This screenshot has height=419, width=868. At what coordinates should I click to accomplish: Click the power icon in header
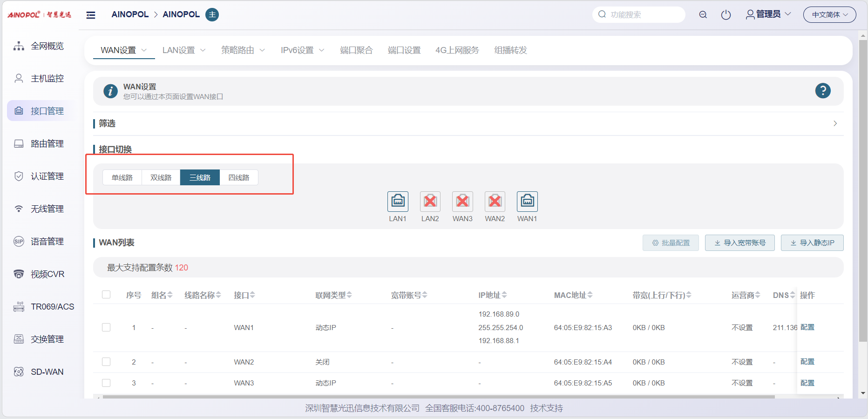(x=726, y=15)
